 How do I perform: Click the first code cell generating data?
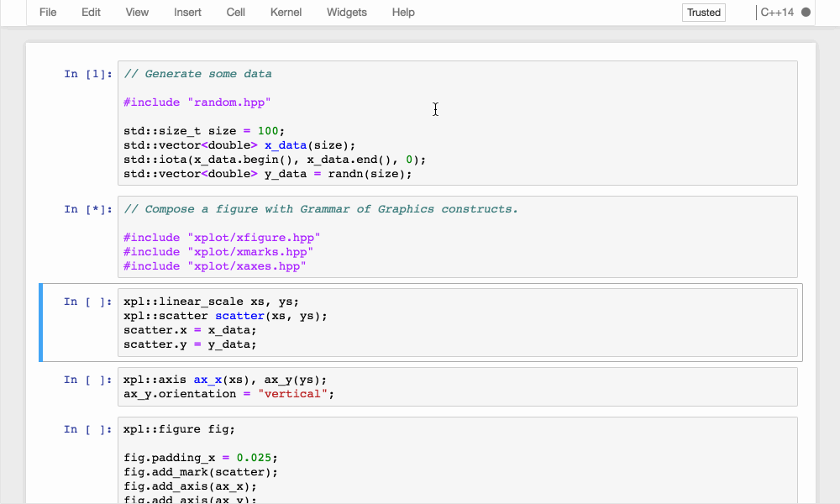pyautogui.click(x=458, y=123)
